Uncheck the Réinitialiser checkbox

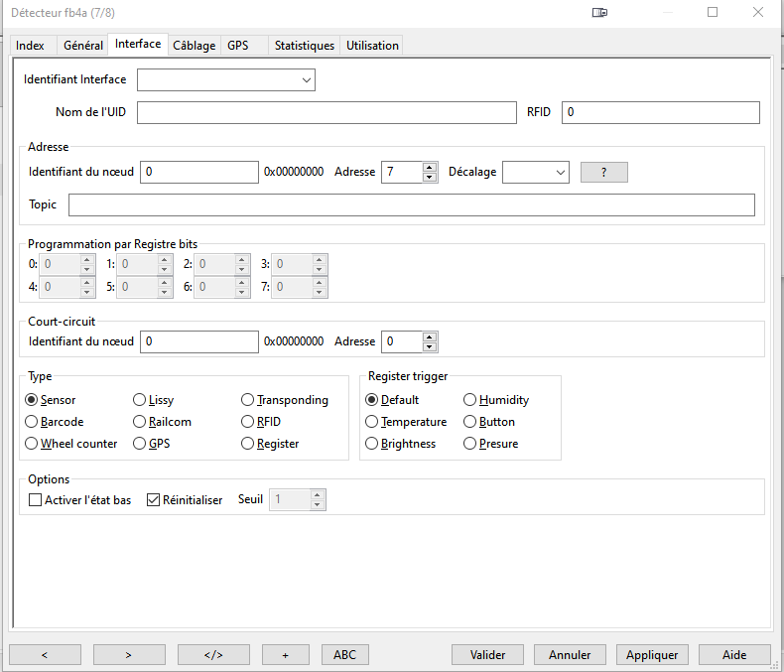[x=153, y=500]
